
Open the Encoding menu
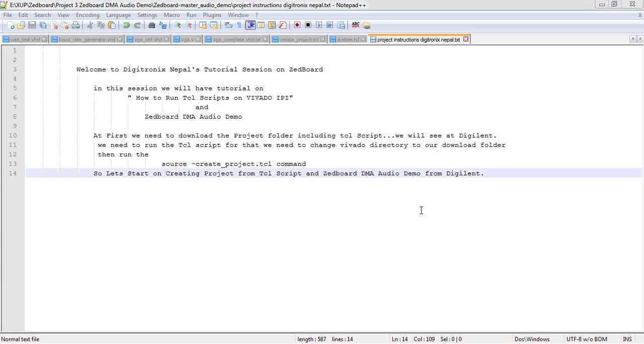[x=88, y=15]
